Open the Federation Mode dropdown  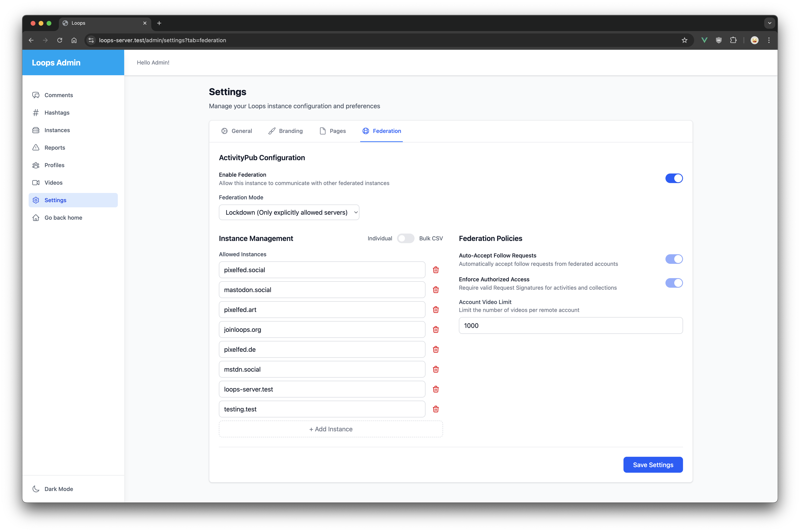[x=289, y=212]
